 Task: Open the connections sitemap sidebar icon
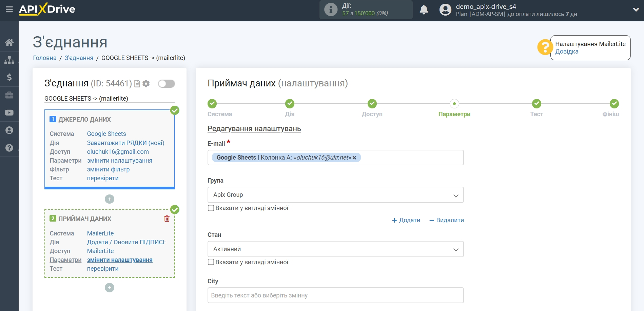pyautogui.click(x=9, y=60)
